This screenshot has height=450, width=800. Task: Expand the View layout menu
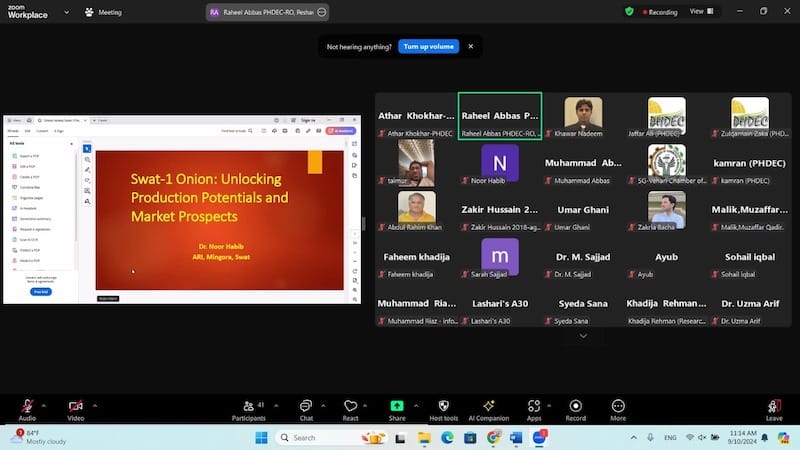coord(701,12)
